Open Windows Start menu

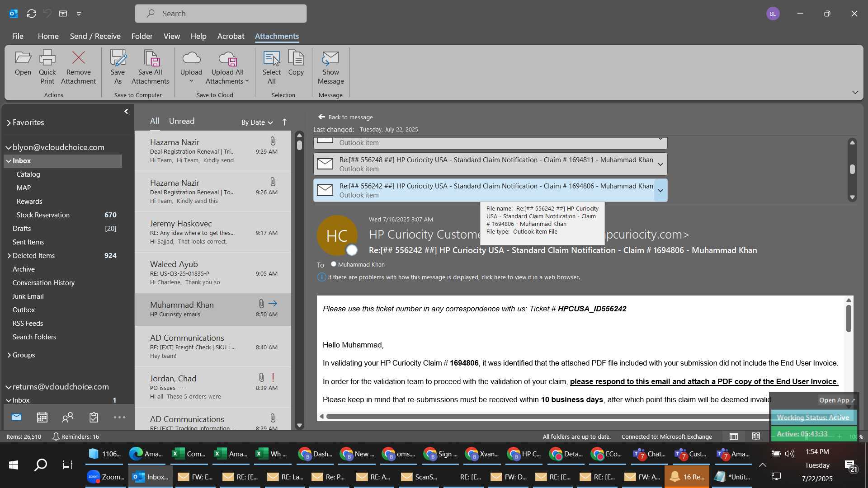(14, 465)
